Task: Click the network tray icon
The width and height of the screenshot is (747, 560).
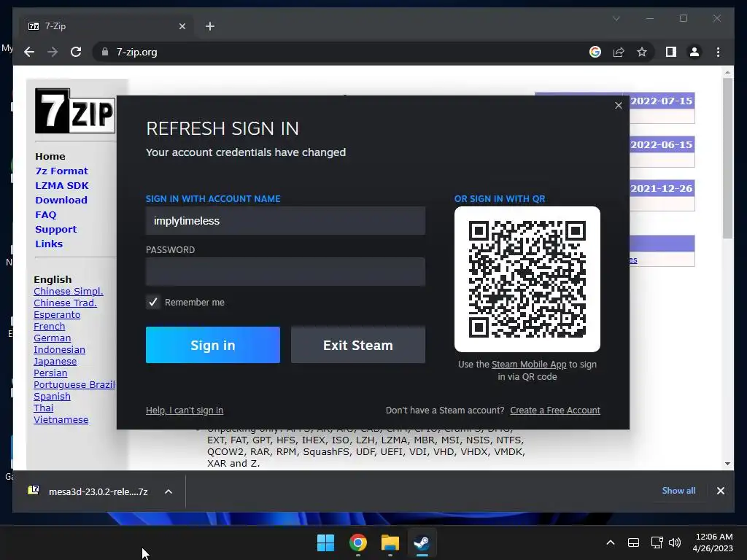Action: click(x=657, y=542)
